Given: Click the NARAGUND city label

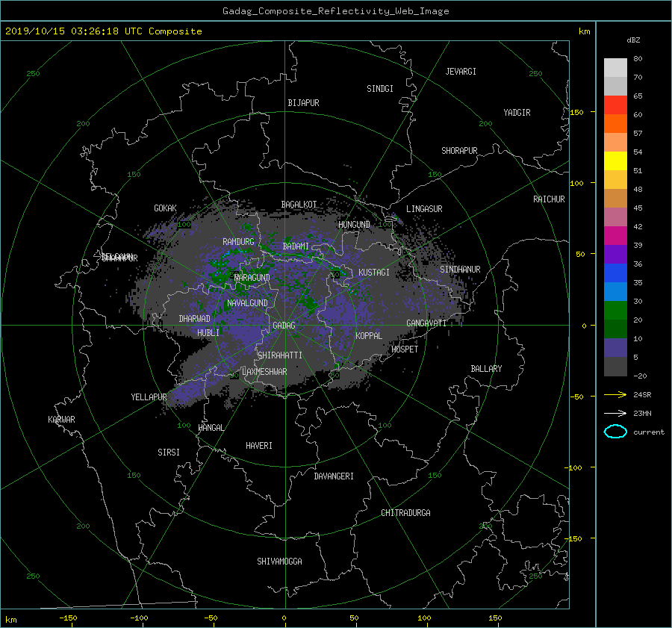Looking at the screenshot, I should pos(252,277).
